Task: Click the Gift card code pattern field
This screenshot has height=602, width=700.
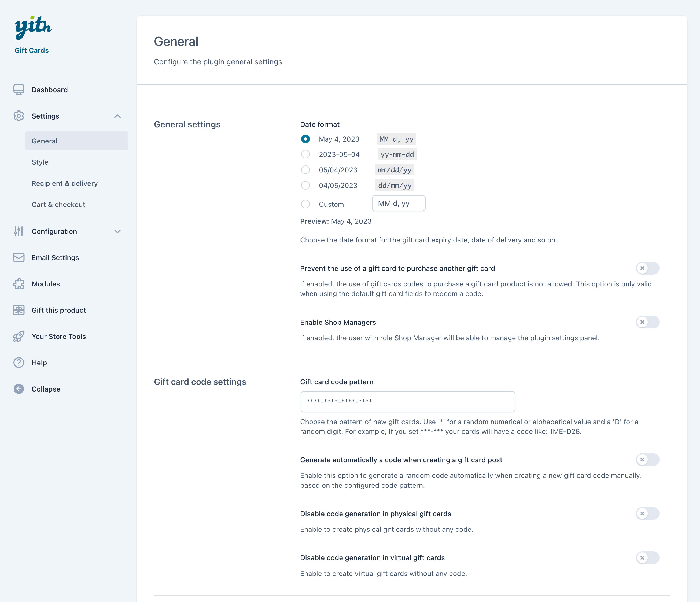Action: (407, 401)
